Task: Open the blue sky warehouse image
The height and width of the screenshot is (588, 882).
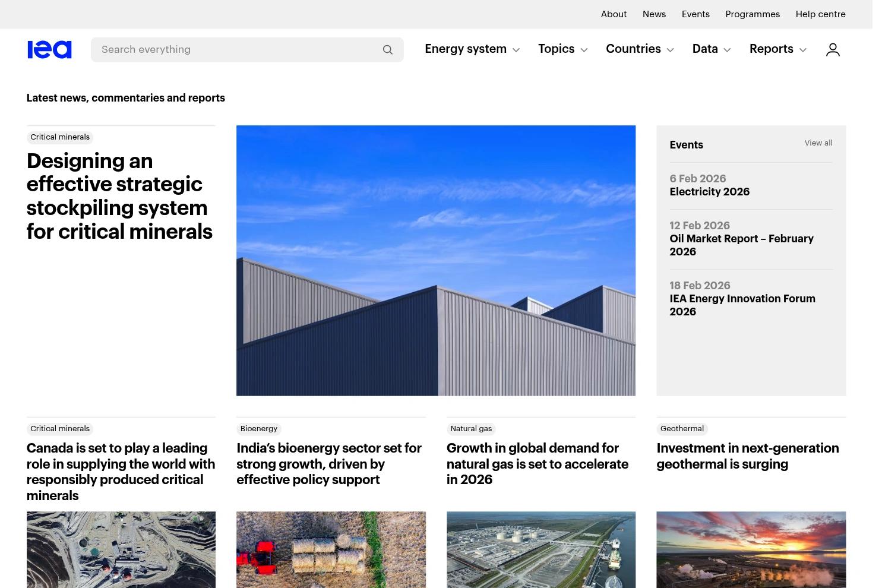Action: [436, 260]
